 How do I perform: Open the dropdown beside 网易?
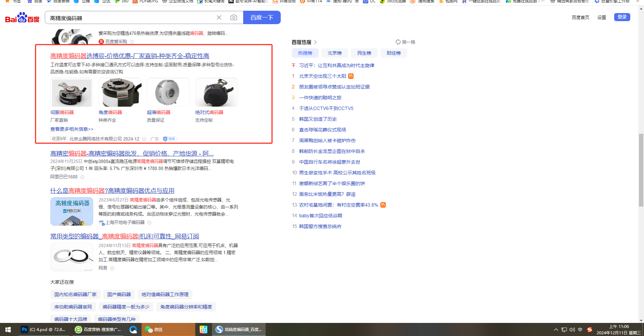[112, 268]
